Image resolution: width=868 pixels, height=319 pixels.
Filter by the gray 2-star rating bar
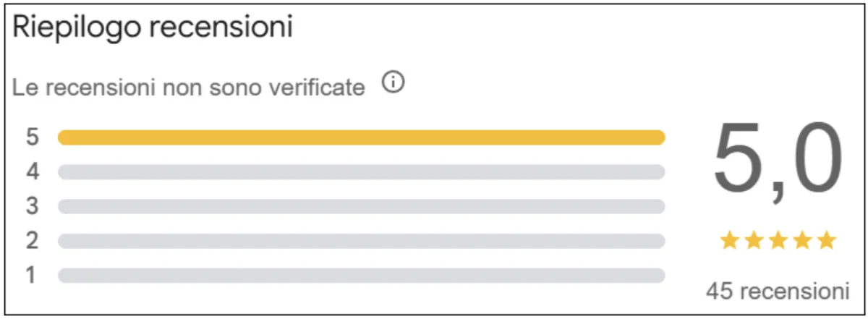pos(362,241)
